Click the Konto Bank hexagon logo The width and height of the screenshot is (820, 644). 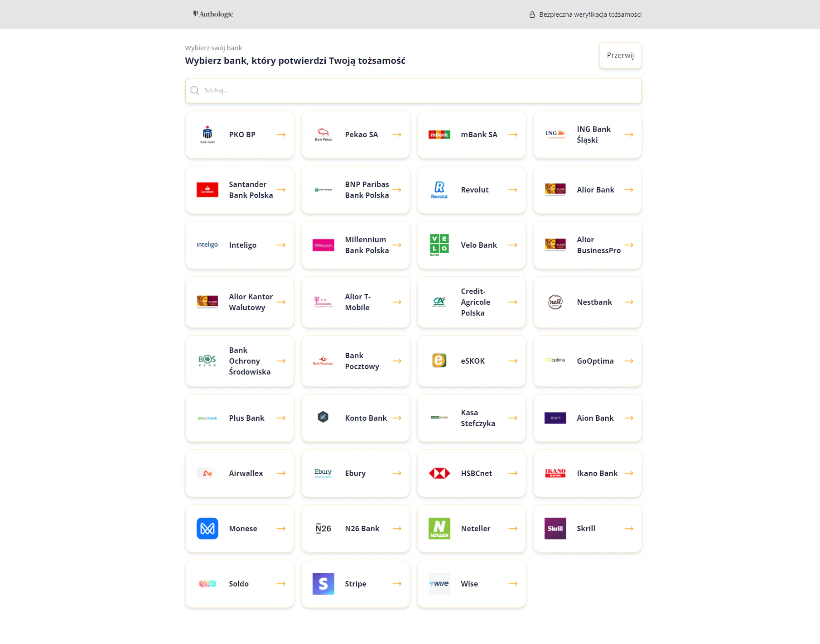323,417
